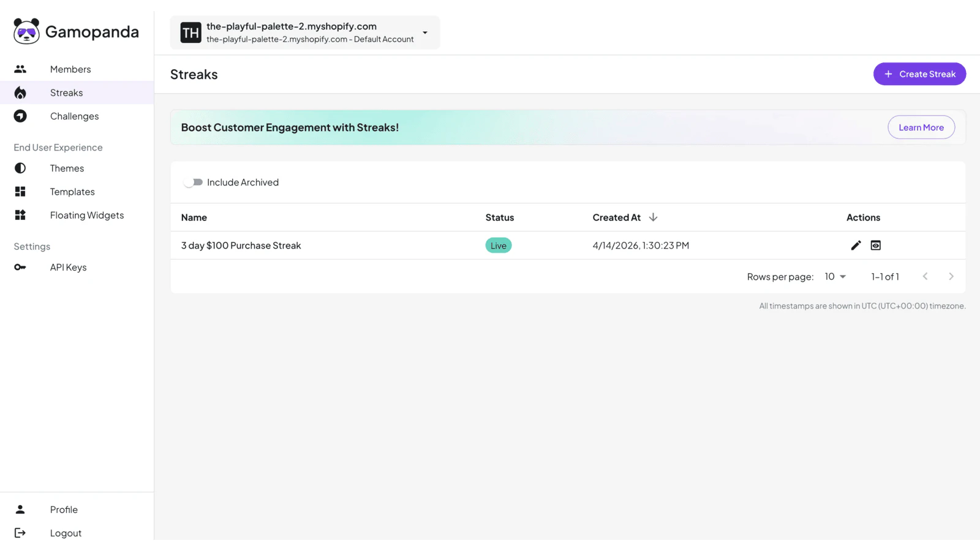Click the Name column header
This screenshot has width=980, height=551.
pos(194,217)
